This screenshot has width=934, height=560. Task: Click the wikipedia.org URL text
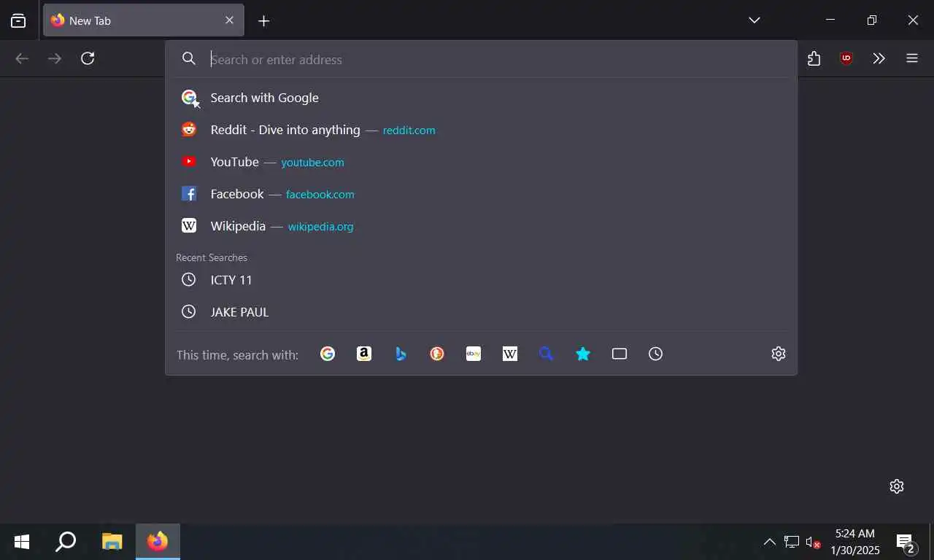click(321, 227)
